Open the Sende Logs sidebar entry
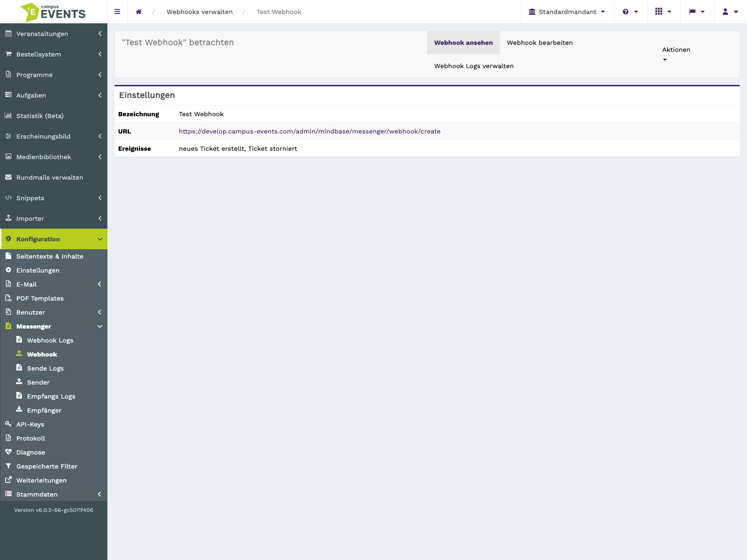This screenshot has width=747, height=560. tap(54, 368)
